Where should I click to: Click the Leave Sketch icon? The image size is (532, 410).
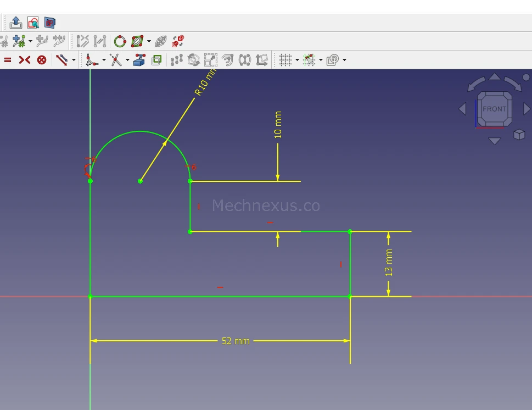(16, 23)
